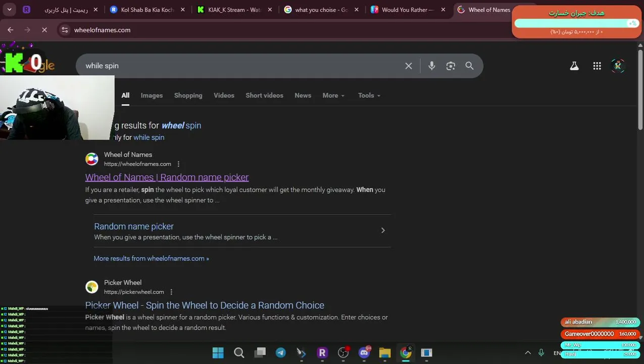This screenshot has height=364, width=644.
Task: Open the film-strip app on taskbar
Action: coord(426,353)
